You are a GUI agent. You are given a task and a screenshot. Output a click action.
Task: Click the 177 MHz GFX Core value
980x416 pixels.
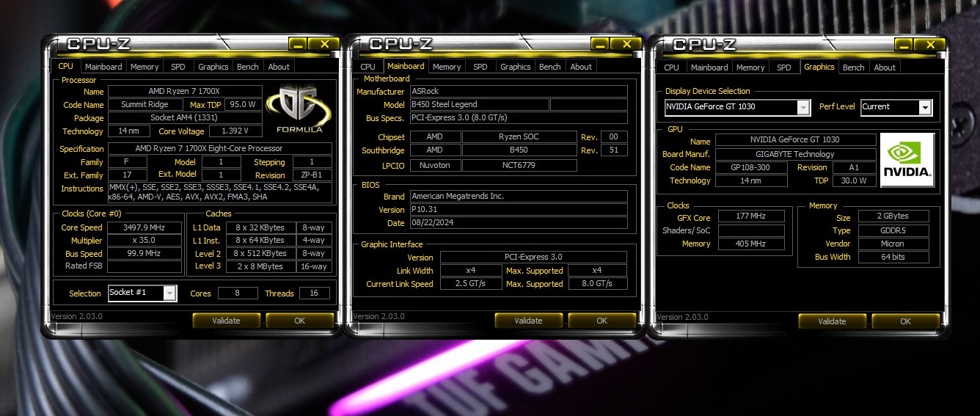tap(751, 218)
